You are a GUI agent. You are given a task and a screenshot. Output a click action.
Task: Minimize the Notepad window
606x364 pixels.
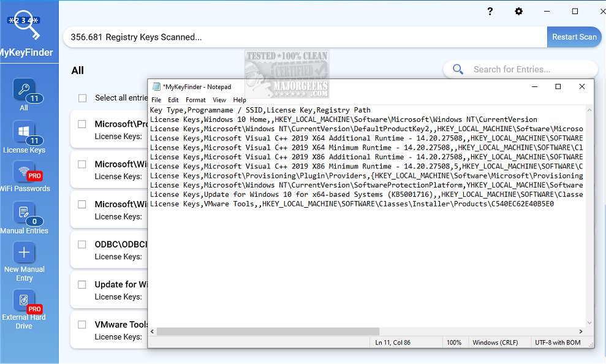pyautogui.click(x=534, y=86)
